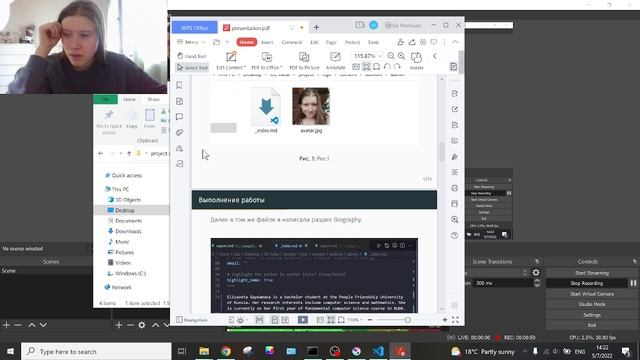This screenshot has height=360, width=640.
Task: Click the zoom in magnifier icon
Action: (x=402, y=56)
